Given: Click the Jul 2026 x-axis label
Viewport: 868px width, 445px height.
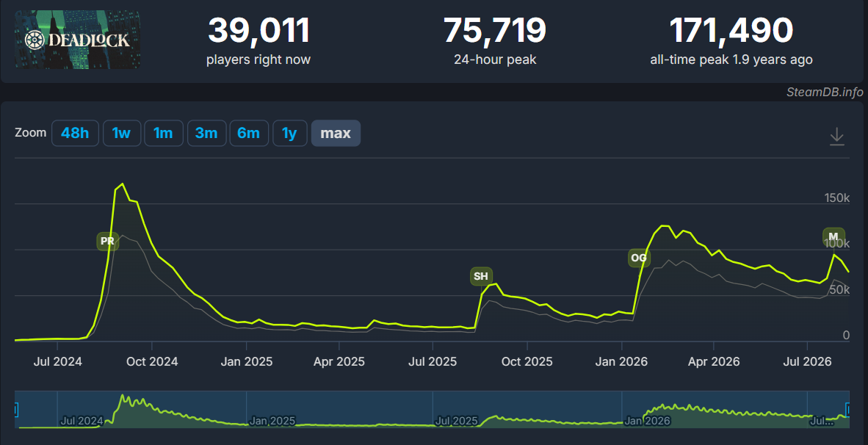Looking at the screenshot, I should click(x=807, y=361).
